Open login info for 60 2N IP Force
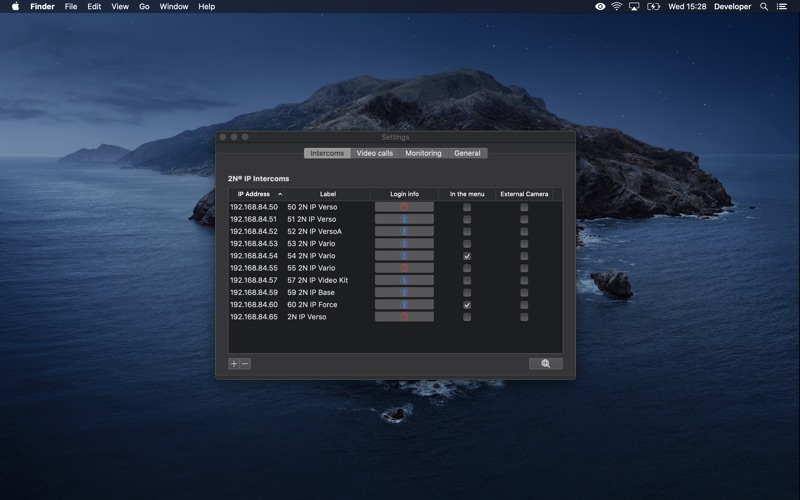 pyautogui.click(x=404, y=305)
